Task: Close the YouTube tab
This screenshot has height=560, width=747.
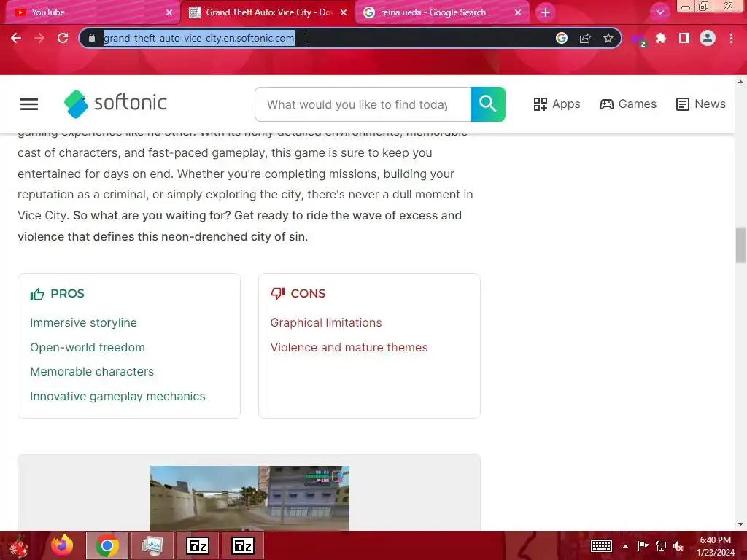Action: point(169,12)
